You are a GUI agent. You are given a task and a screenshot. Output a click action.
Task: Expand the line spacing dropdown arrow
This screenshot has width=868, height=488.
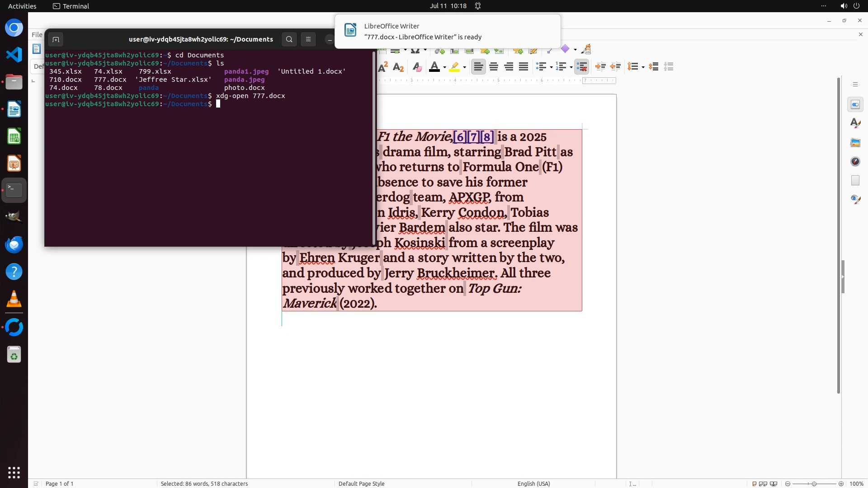[643, 67]
